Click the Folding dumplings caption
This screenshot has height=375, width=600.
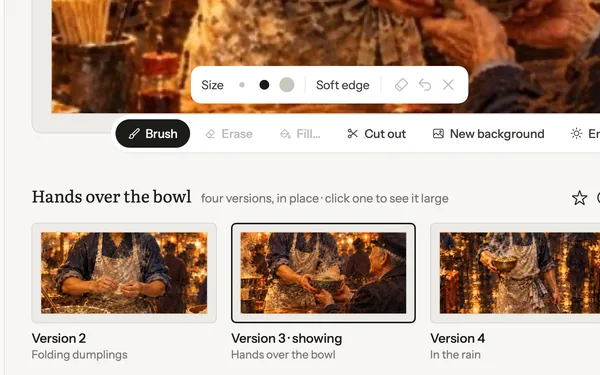click(x=80, y=355)
